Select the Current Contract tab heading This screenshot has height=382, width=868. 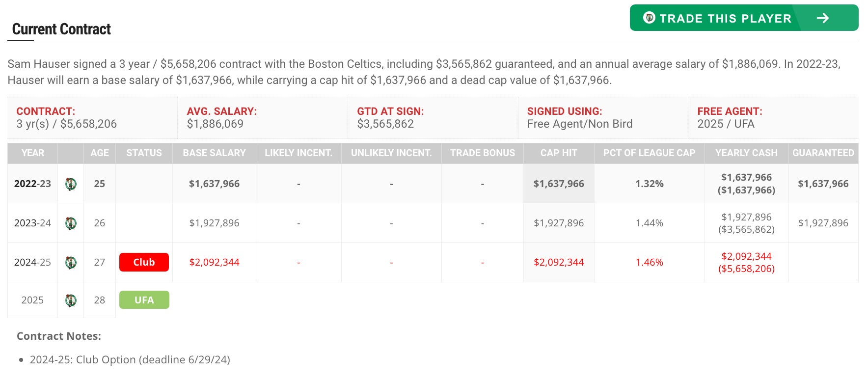coord(61,29)
